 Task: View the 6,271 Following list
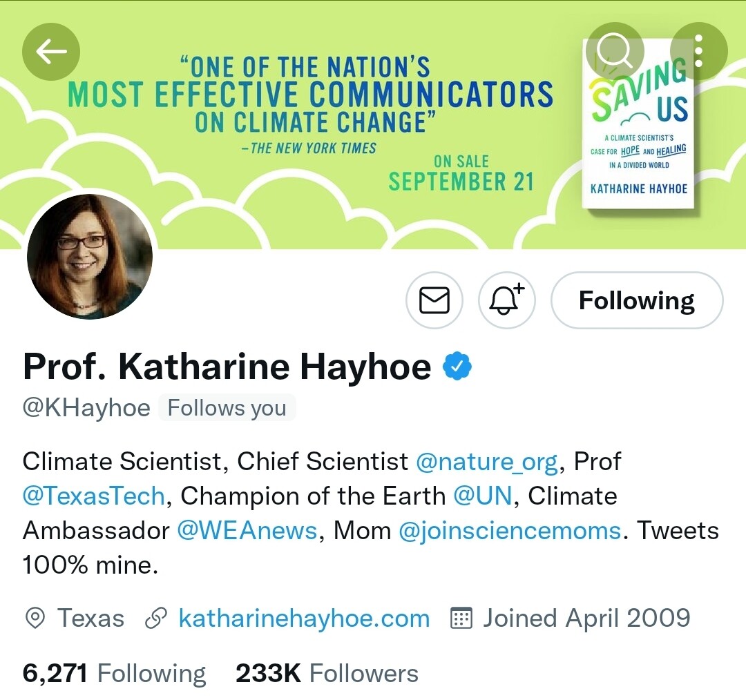coord(114,674)
